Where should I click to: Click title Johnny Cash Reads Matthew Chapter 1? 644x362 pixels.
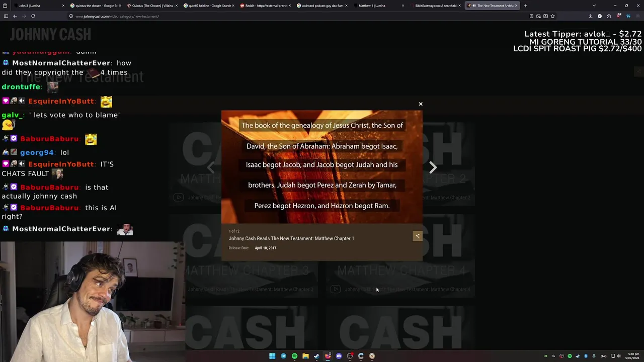(291, 238)
